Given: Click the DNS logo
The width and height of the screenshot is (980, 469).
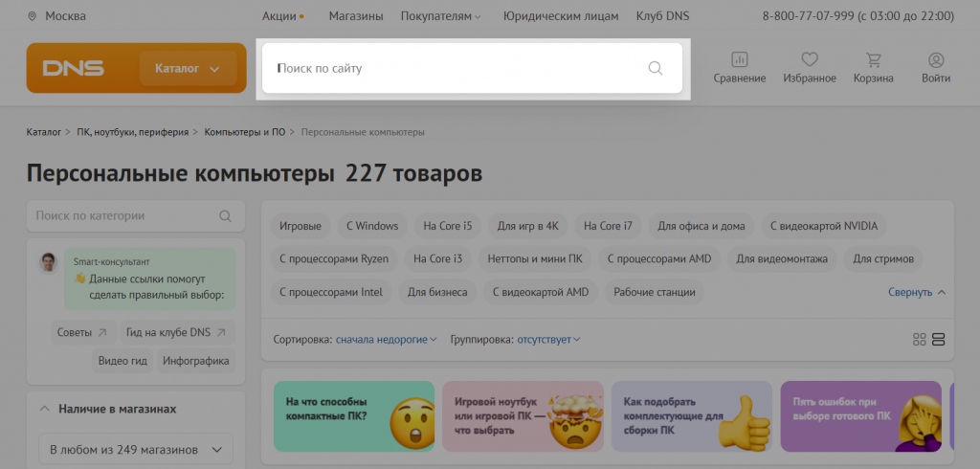Looking at the screenshot, I should [x=73, y=68].
